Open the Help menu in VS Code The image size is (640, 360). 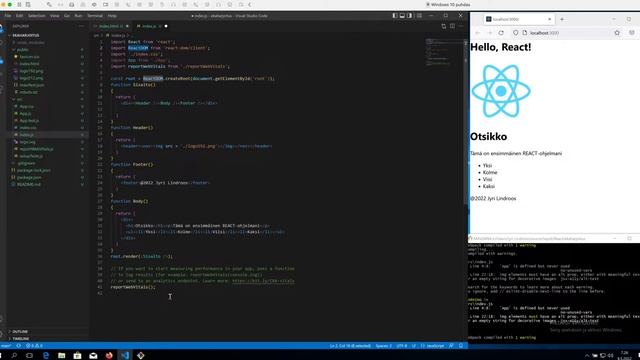pos(112,16)
